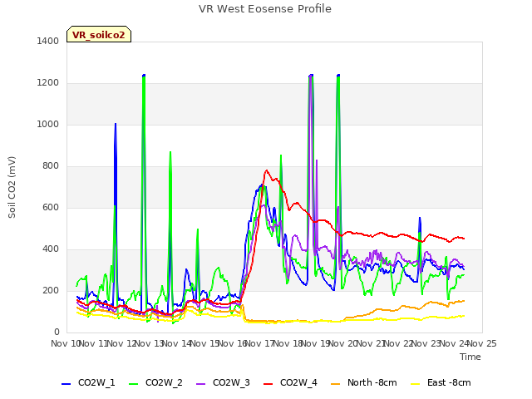Click the blue CO2W_1 legend swatch

(66, 384)
